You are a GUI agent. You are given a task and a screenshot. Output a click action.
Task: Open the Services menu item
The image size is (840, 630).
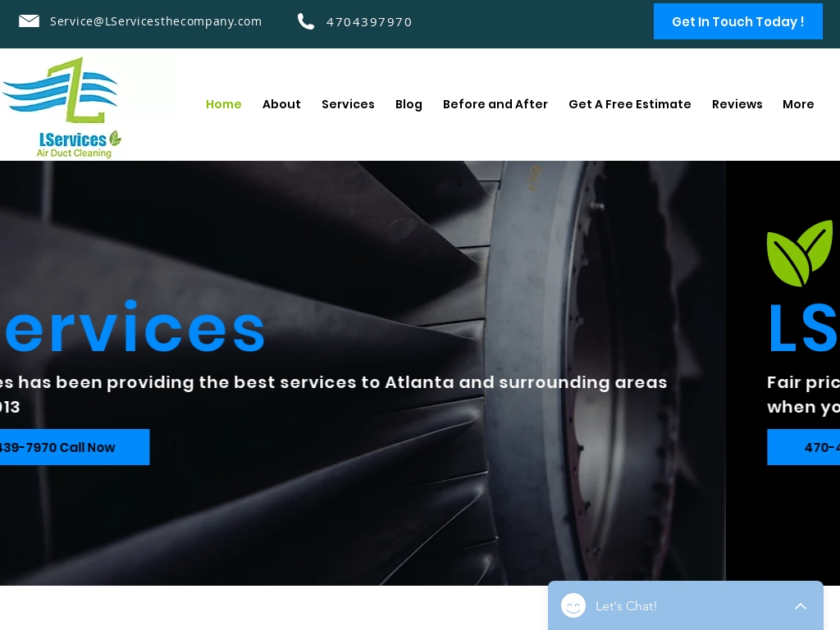coord(348,104)
